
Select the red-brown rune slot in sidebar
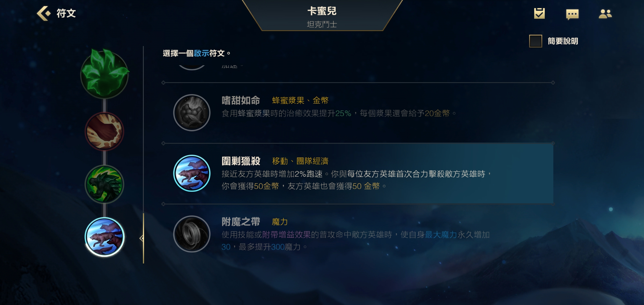105,132
